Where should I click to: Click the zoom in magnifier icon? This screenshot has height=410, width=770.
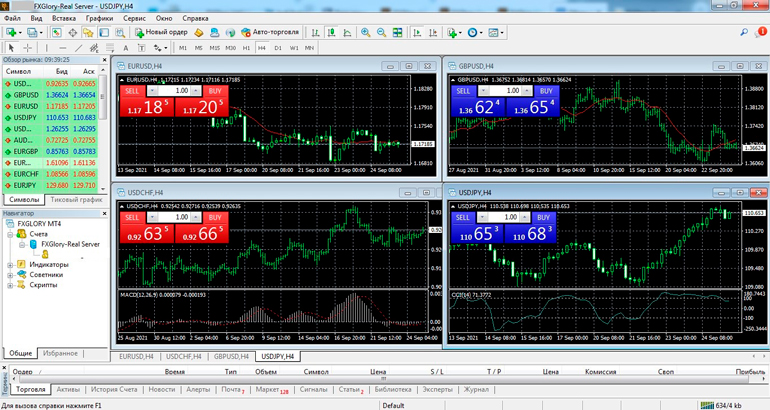tap(365, 32)
